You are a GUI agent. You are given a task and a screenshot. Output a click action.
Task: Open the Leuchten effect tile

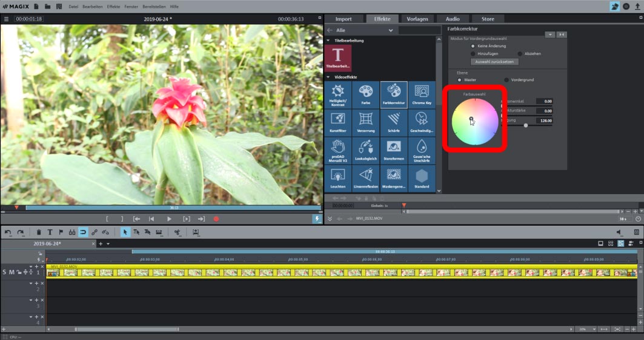tap(337, 178)
